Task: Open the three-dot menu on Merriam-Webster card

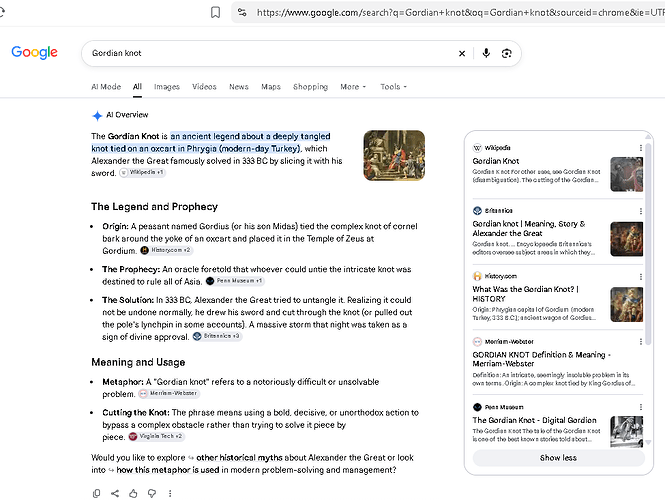Action: coord(640,342)
